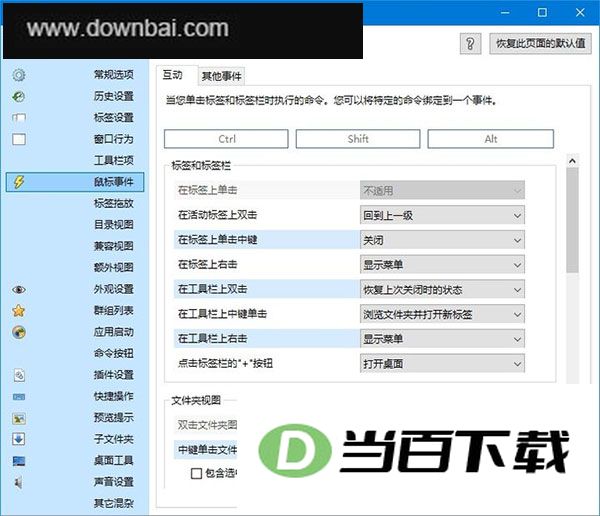This screenshot has height=516, width=600.
Task: Click the 在标签上右击 row label
Action: (x=207, y=265)
